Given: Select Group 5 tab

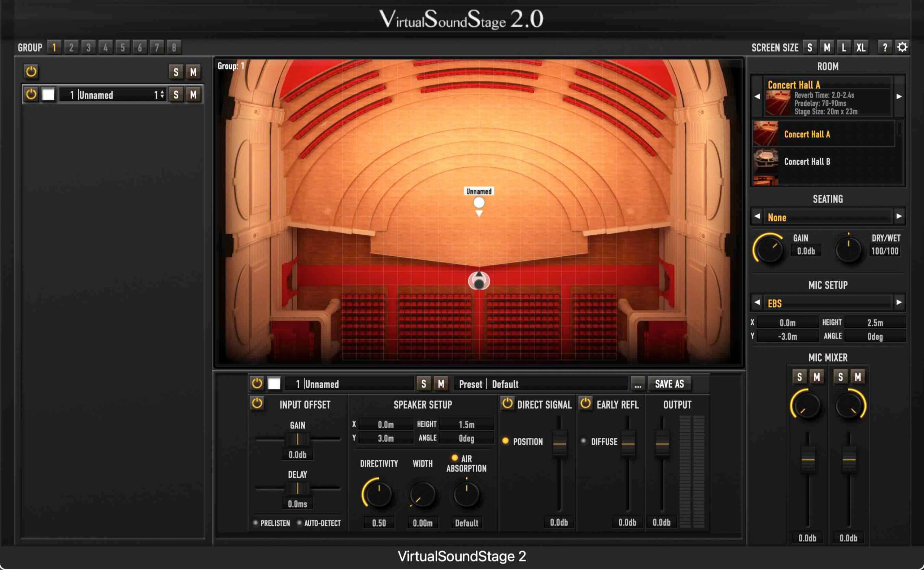Looking at the screenshot, I should (x=122, y=47).
